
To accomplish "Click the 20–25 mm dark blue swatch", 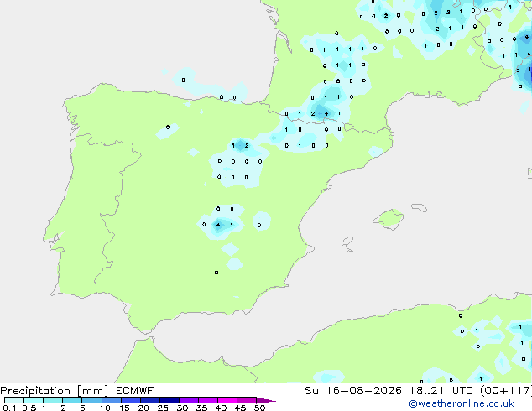I will tap(149, 400).
